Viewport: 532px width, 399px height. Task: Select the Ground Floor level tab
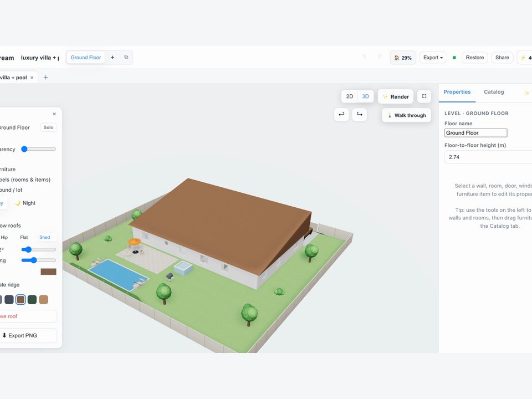85,58
